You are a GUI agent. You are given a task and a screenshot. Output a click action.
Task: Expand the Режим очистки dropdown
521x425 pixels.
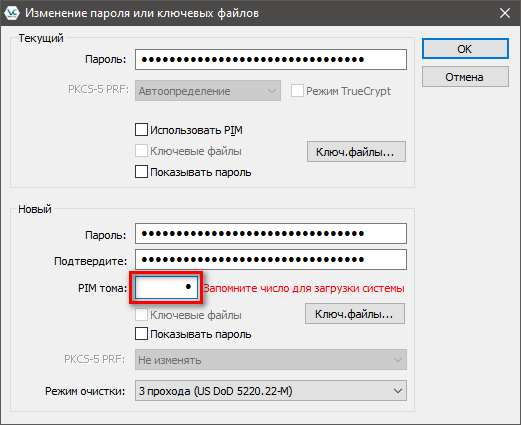pos(271,391)
